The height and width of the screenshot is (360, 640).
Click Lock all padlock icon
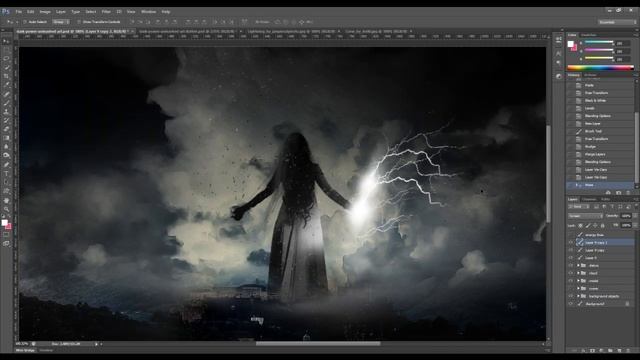(602, 225)
